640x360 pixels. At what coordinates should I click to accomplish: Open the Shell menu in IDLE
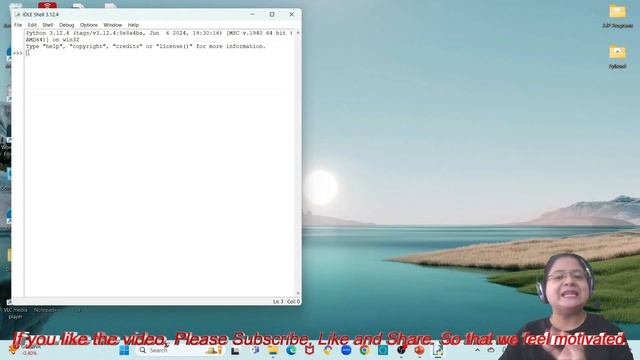(48, 25)
